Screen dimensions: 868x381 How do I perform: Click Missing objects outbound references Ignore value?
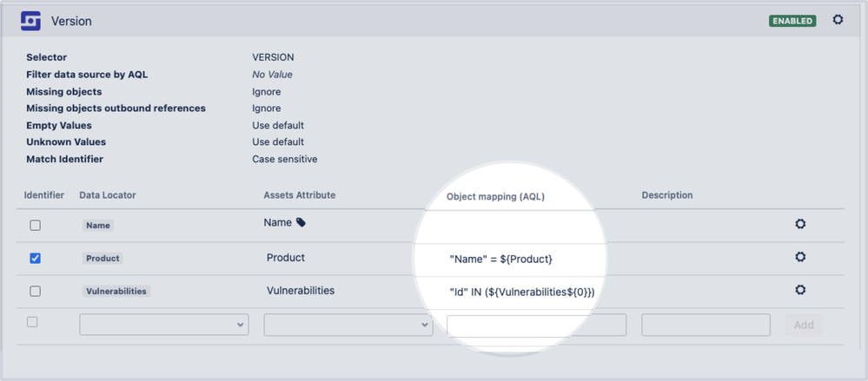pyautogui.click(x=266, y=108)
